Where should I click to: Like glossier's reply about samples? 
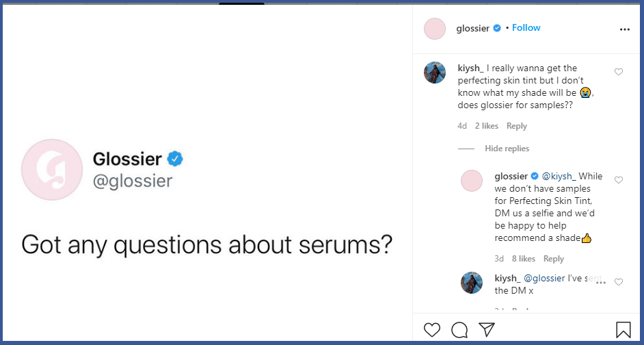(x=619, y=180)
